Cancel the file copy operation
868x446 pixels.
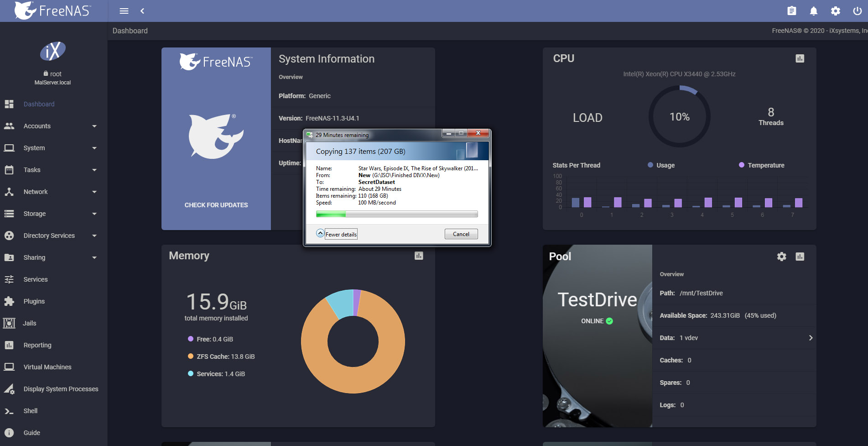[461, 234]
